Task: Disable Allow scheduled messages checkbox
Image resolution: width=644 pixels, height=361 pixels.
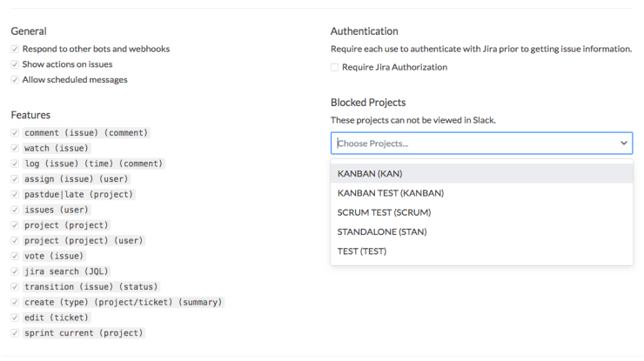Action: coord(15,80)
